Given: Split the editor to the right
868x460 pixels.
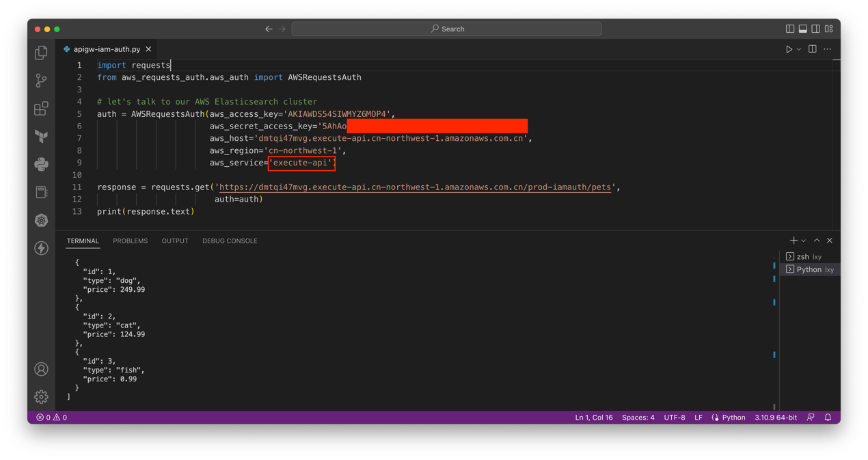Looking at the screenshot, I should point(813,49).
